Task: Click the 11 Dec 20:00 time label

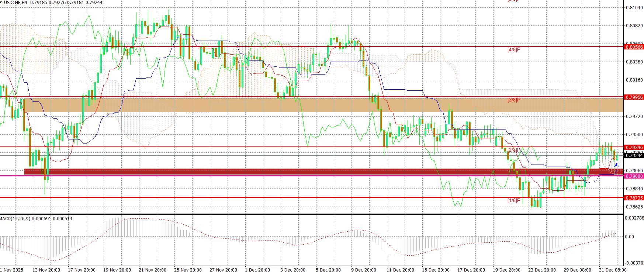Action: (x=400, y=270)
